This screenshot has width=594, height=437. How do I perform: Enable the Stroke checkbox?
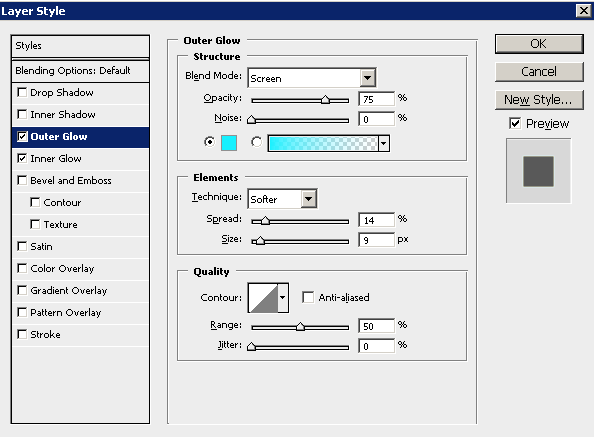click(x=22, y=334)
